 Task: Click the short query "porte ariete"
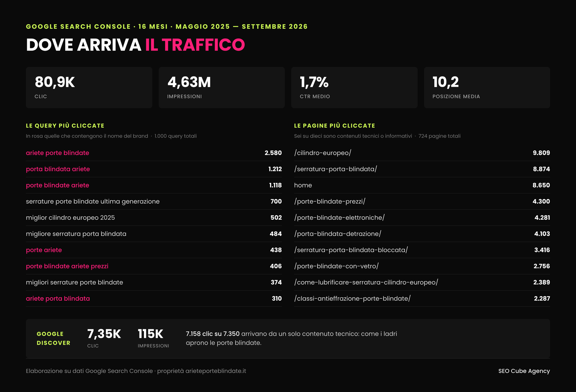[x=44, y=250]
